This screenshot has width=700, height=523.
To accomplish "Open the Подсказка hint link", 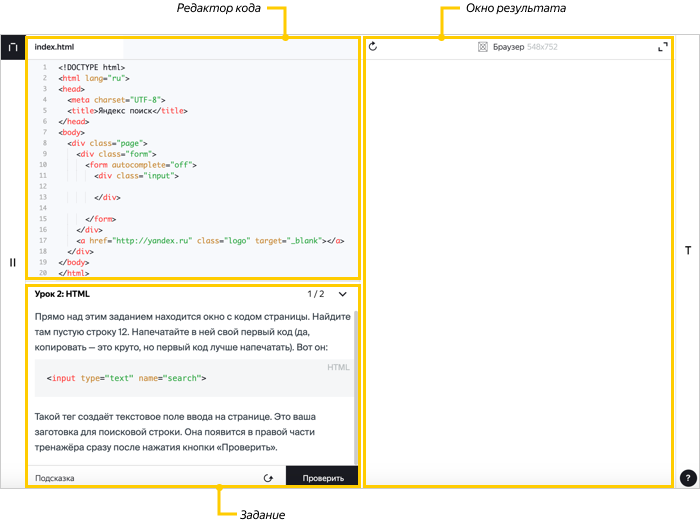I will (54, 478).
